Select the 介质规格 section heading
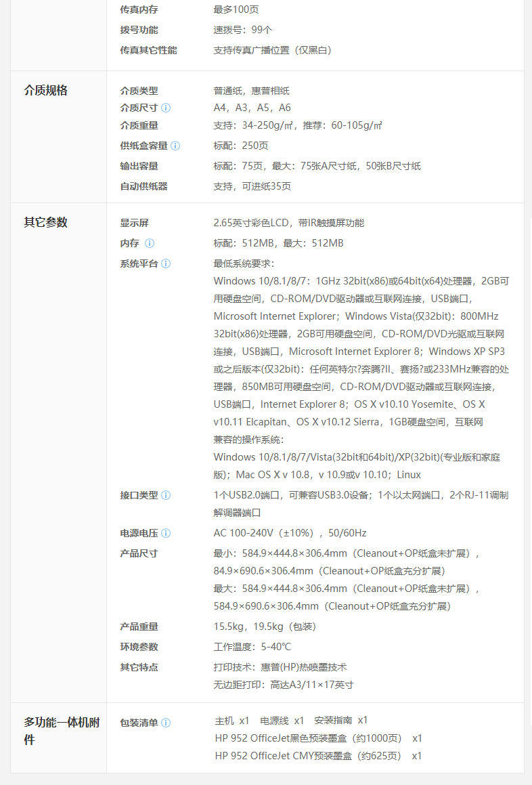532x785 pixels. (45, 90)
